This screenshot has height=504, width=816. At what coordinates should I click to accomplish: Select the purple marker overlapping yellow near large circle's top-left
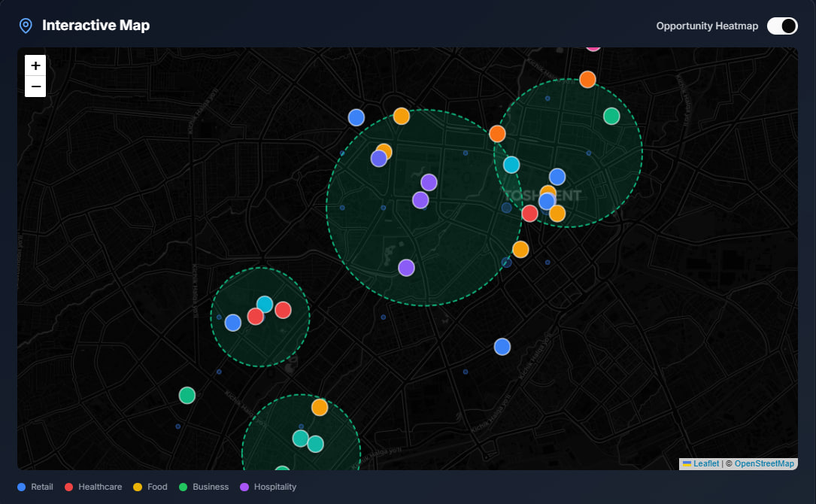[379, 159]
